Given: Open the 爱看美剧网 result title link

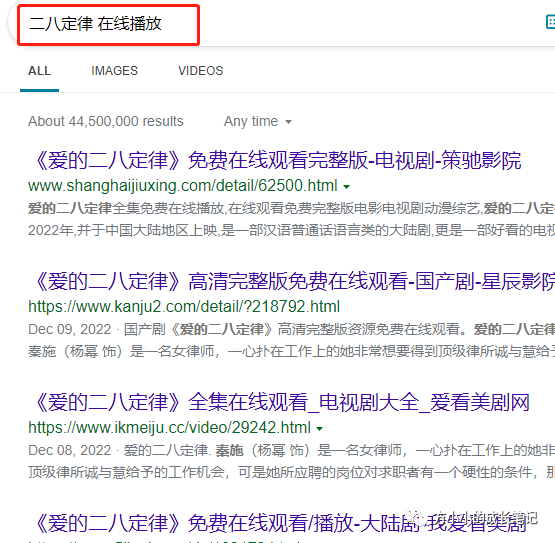Looking at the screenshot, I should coord(282,403).
